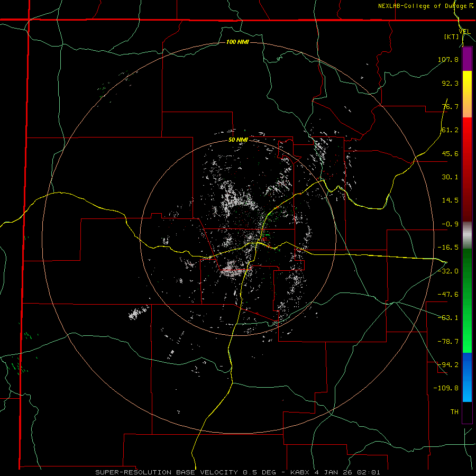Click the VEL legend title
The width and height of the screenshot is (476, 476).
(464, 32)
